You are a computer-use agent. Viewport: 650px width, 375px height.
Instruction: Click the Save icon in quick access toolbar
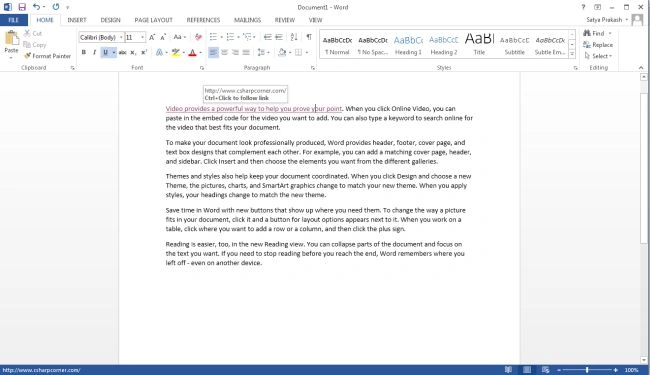click(x=22, y=7)
